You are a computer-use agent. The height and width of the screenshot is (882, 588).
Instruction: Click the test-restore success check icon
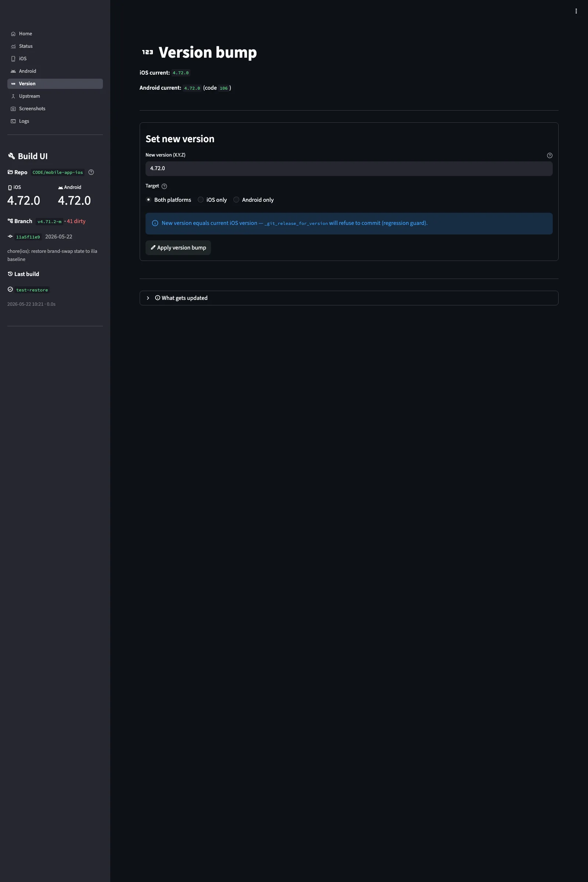10,290
